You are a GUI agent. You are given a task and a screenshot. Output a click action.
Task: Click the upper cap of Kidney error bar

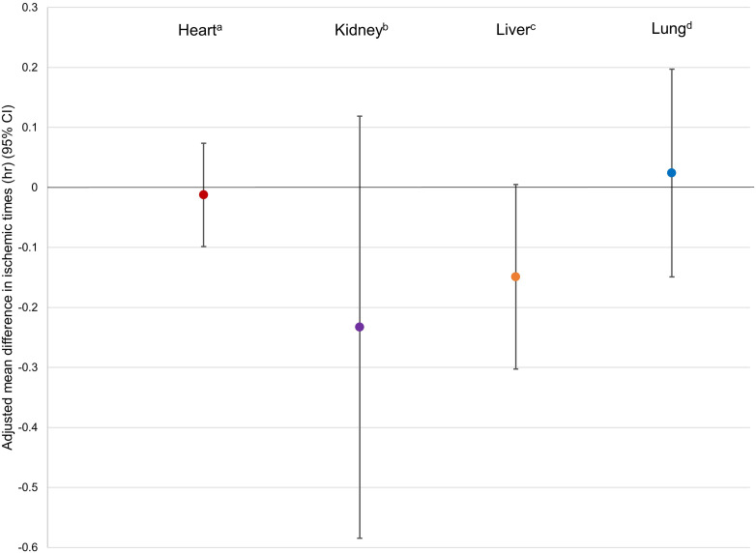pyautogui.click(x=360, y=116)
